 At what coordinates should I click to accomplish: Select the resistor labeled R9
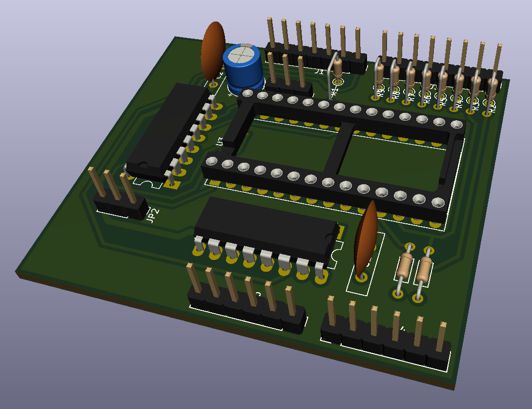point(378,78)
